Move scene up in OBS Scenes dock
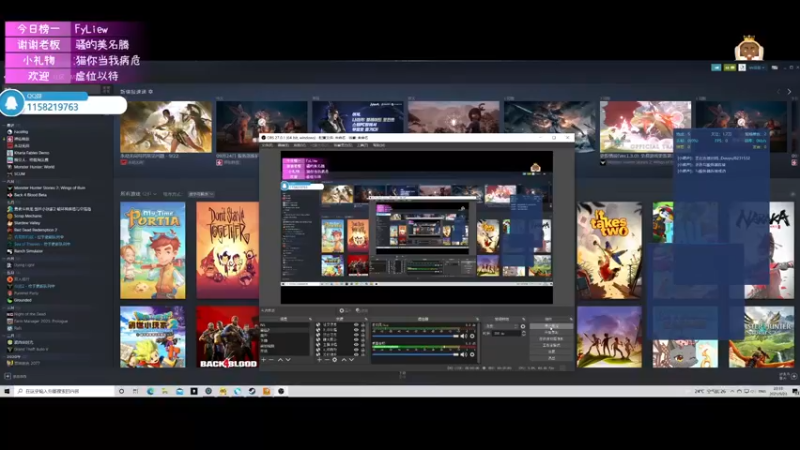The image size is (800, 450). (280, 360)
